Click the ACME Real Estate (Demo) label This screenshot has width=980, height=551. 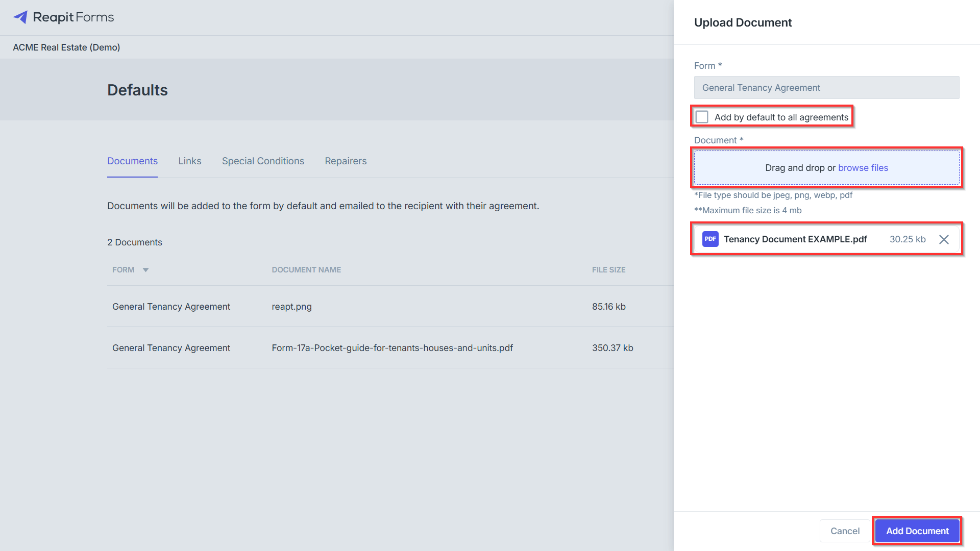pos(66,47)
